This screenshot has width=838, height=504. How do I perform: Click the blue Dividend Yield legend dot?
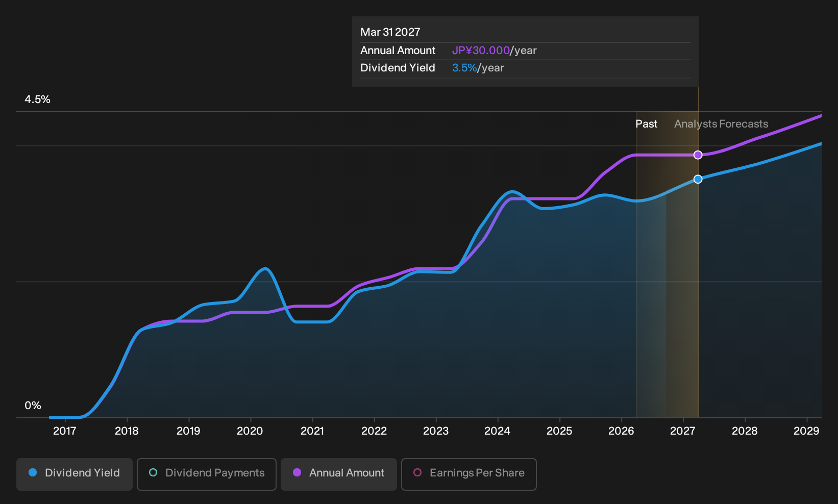click(33, 472)
